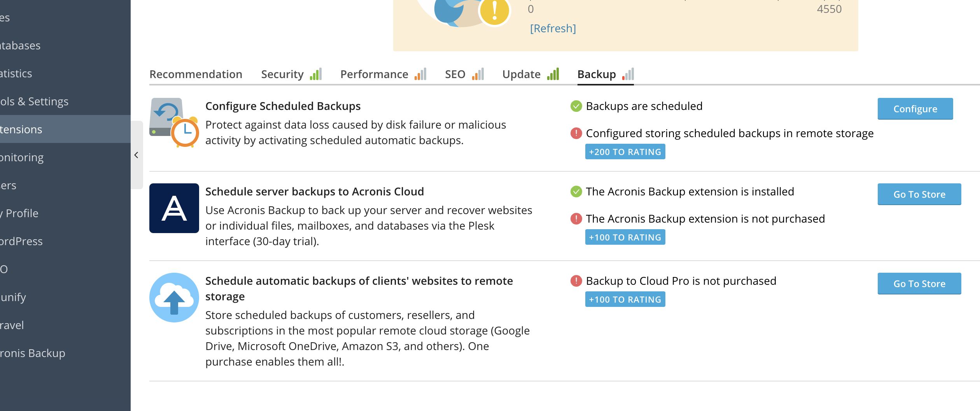
Task: Click red alert for Acronis not purchased
Action: pyautogui.click(x=576, y=219)
